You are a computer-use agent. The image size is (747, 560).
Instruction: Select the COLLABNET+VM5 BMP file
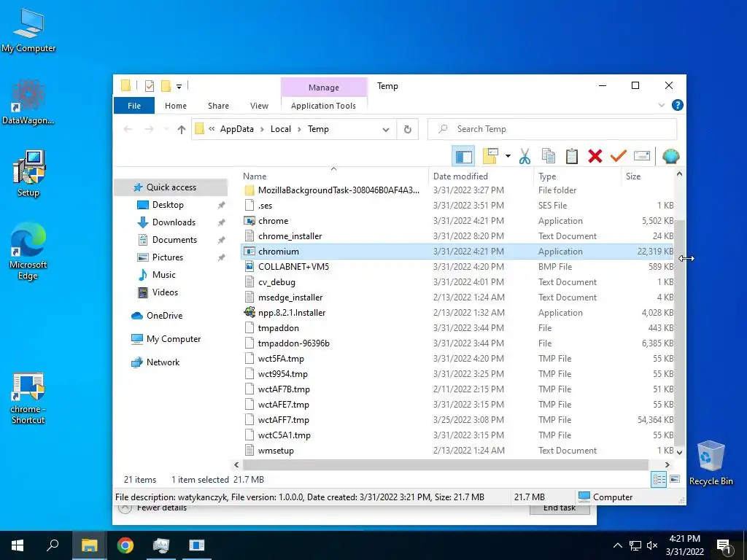click(293, 267)
